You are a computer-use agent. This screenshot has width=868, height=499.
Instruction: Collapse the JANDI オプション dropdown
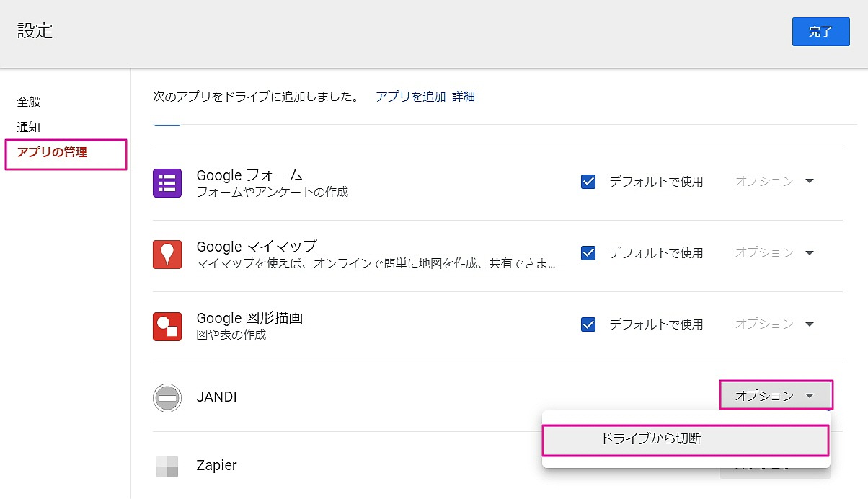775,396
